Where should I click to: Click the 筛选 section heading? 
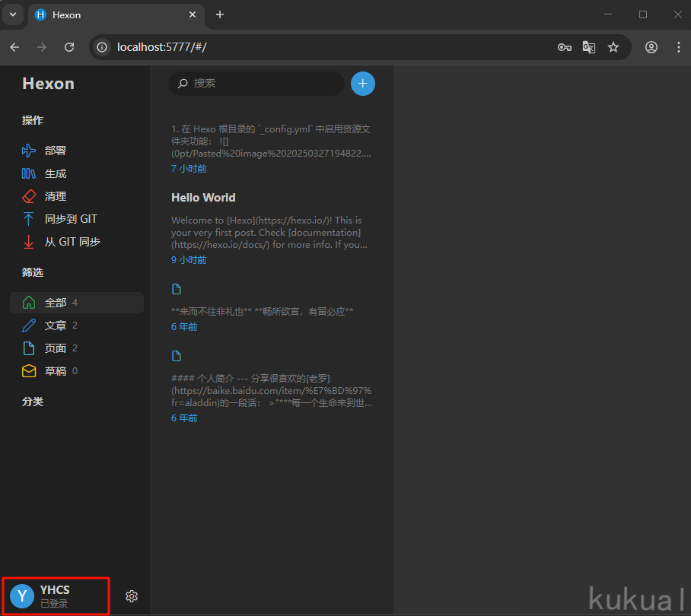[33, 272]
